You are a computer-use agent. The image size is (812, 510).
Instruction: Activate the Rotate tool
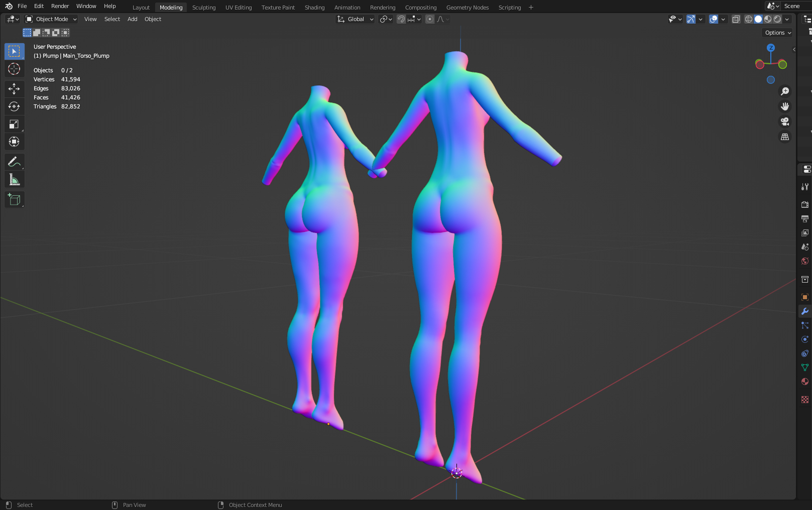pos(14,106)
